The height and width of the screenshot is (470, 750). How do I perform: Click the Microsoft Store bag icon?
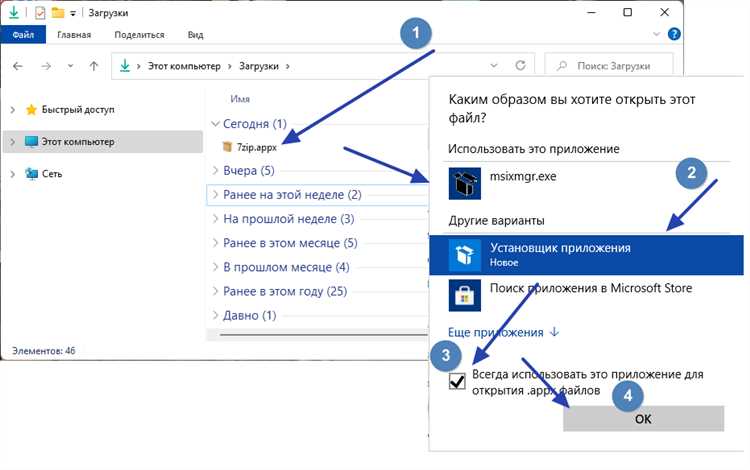464,295
